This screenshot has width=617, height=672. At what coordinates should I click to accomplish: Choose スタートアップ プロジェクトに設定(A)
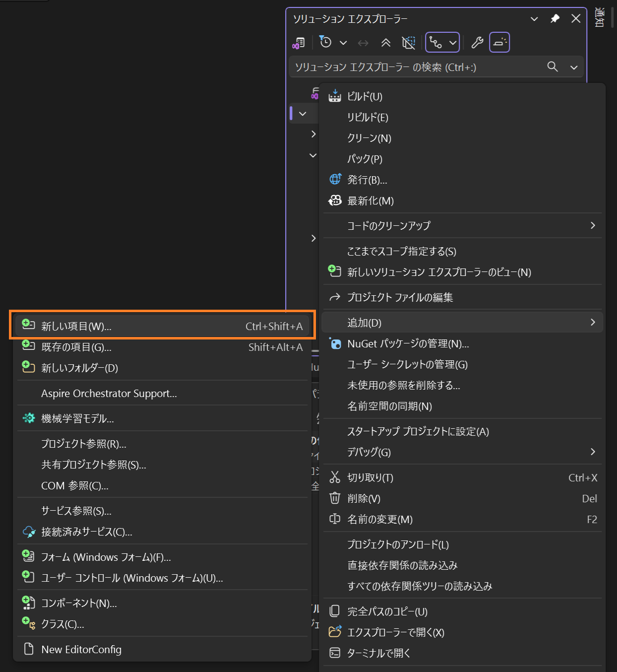click(463, 431)
